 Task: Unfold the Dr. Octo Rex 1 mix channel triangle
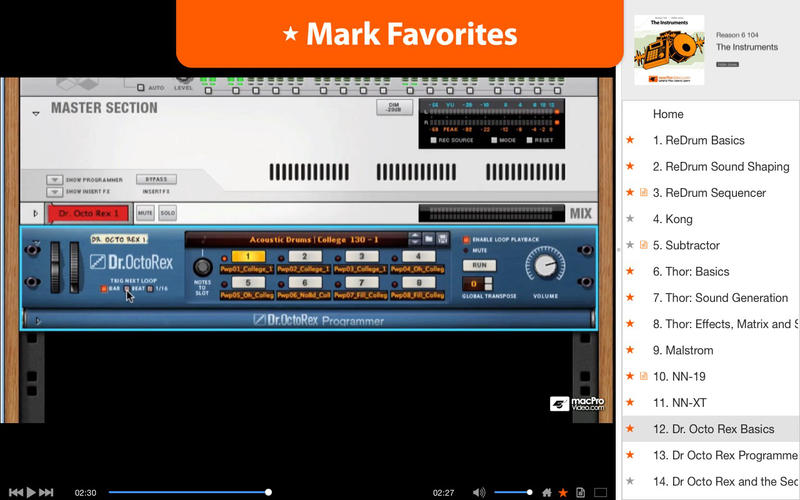(x=35, y=213)
